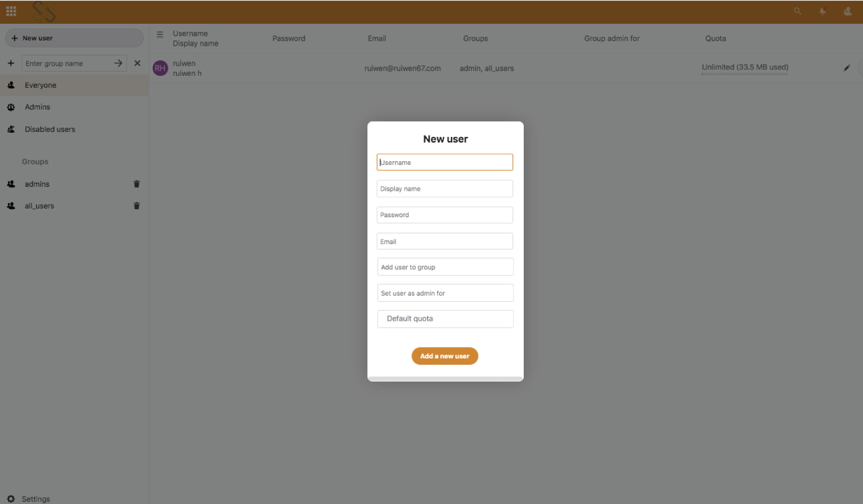Viewport: 863px width, 504px height.
Task: Click the Disabled users icon
Action: point(11,129)
